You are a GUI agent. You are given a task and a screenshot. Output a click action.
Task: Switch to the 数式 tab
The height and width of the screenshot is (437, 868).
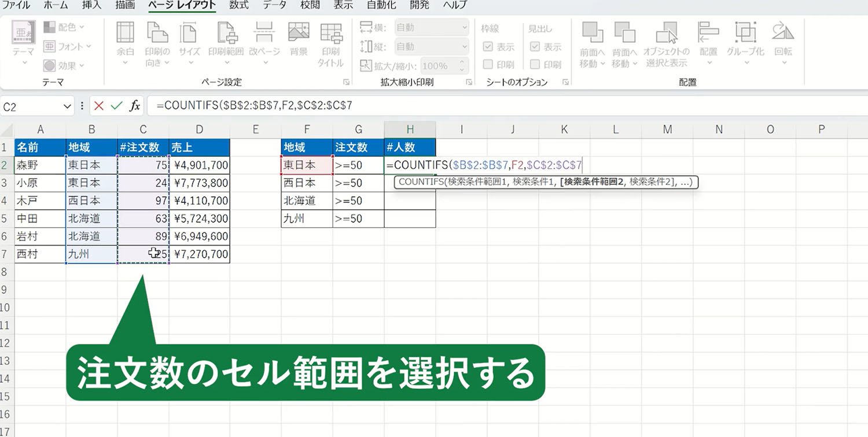239,5
